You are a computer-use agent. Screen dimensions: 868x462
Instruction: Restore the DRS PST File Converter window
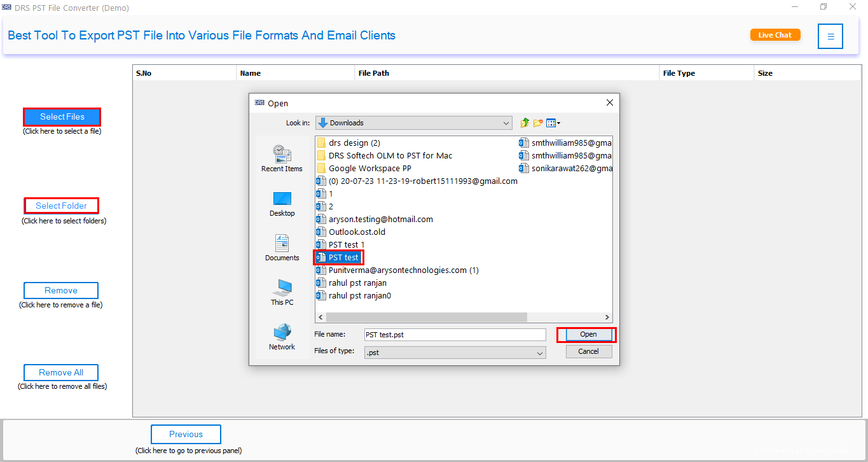click(x=823, y=7)
